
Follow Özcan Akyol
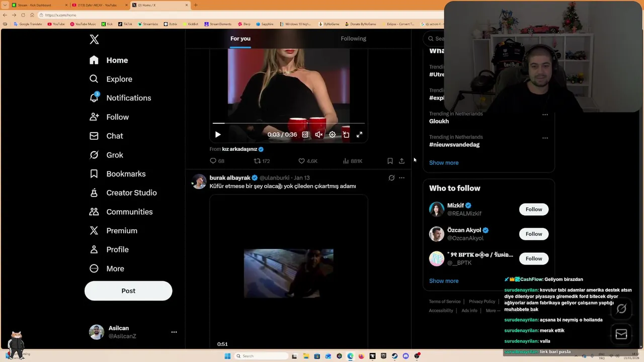[534, 234]
